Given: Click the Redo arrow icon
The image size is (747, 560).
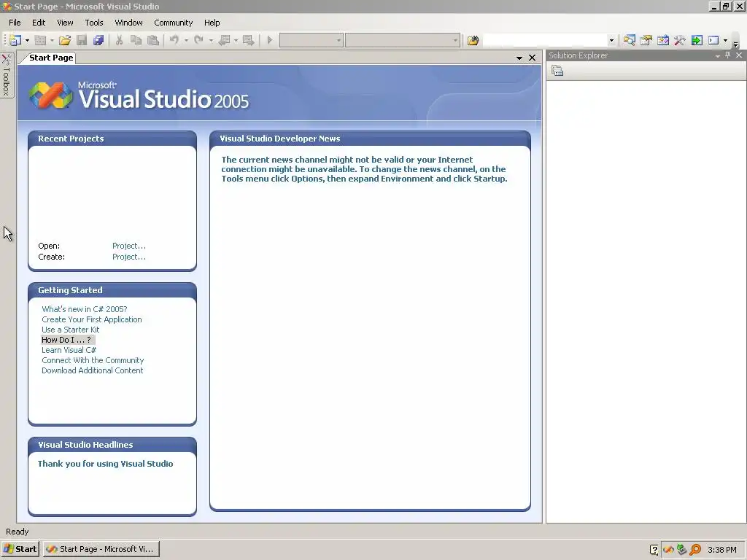Looking at the screenshot, I should [x=198, y=41].
